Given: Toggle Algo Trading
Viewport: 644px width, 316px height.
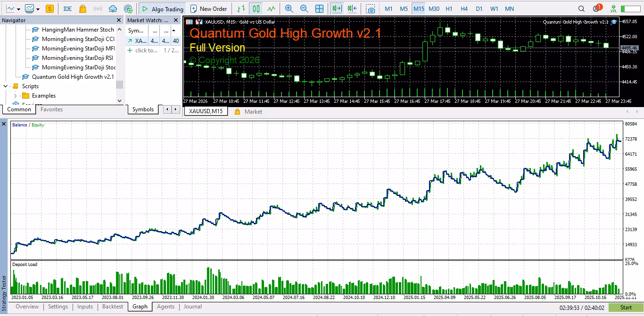Looking at the screenshot, I should pyautogui.click(x=162, y=8).
